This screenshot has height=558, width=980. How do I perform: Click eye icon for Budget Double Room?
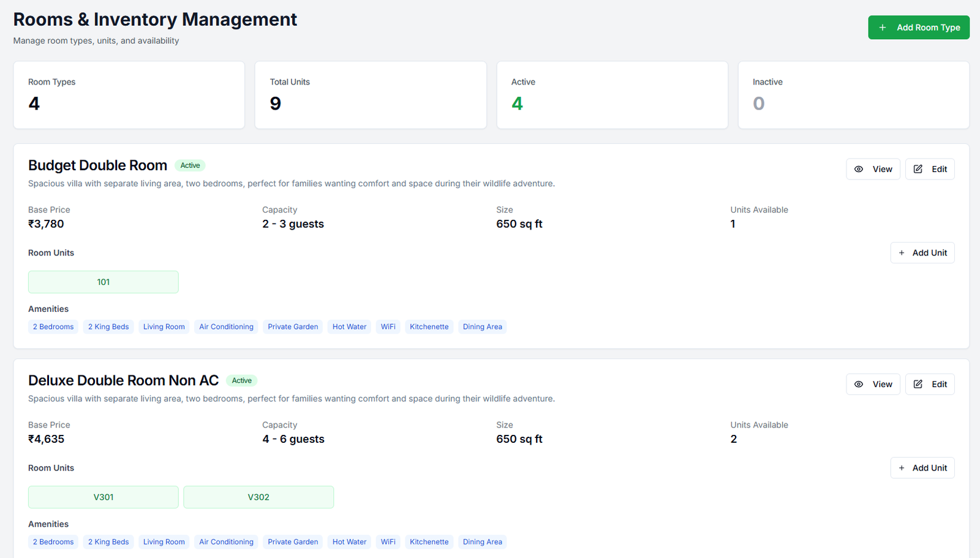[859, 169]
